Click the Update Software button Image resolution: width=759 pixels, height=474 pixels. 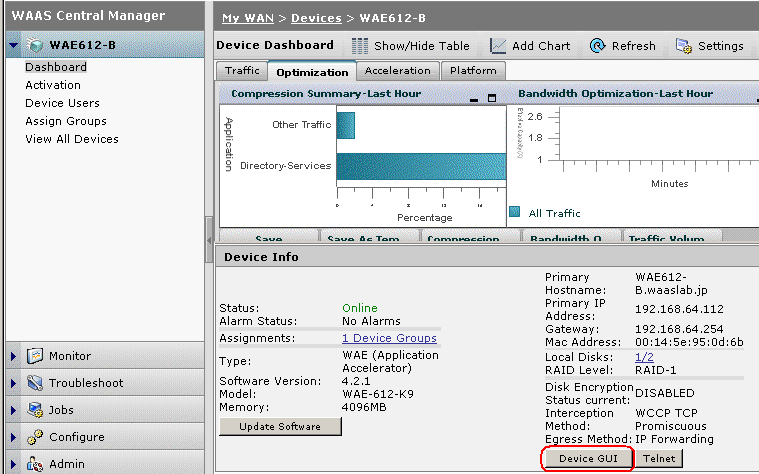(280, 427)
